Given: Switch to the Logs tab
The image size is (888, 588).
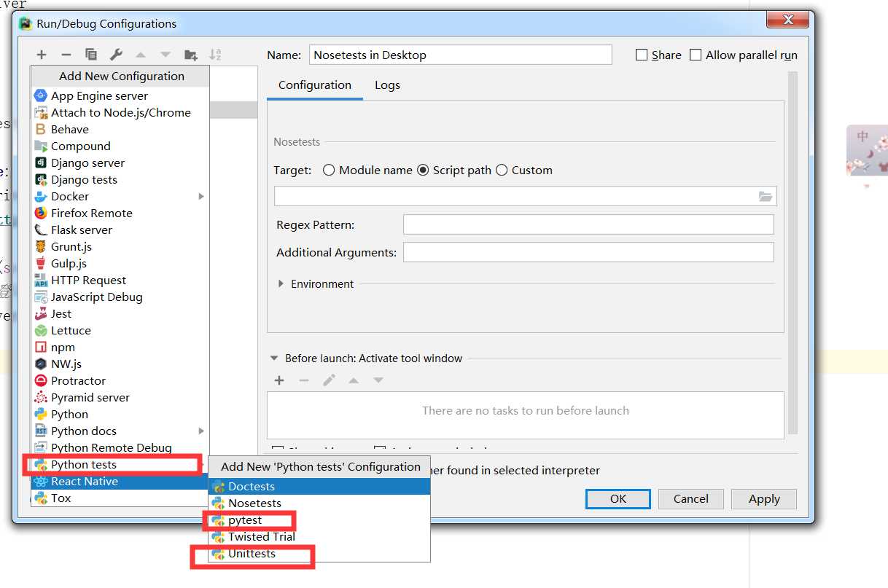Looking at the screenshot, I should pyautogui.click(x=387, y=85).
